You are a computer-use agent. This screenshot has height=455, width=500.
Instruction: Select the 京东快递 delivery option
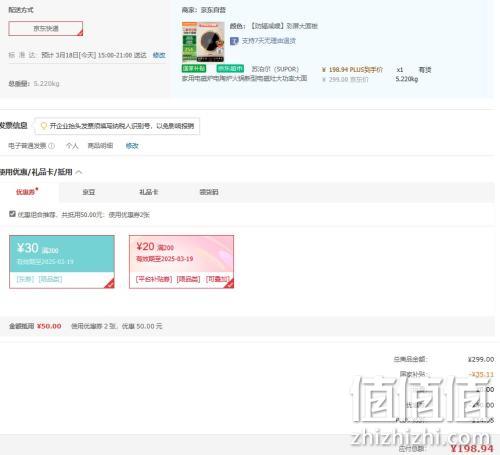point(46,28)
